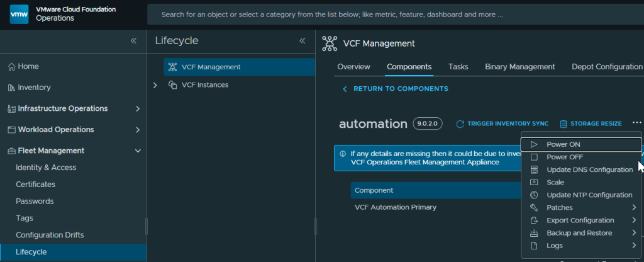The image size is (644, 262).
Task: Click the Storage Resize icon
Action: pos(563,124)
